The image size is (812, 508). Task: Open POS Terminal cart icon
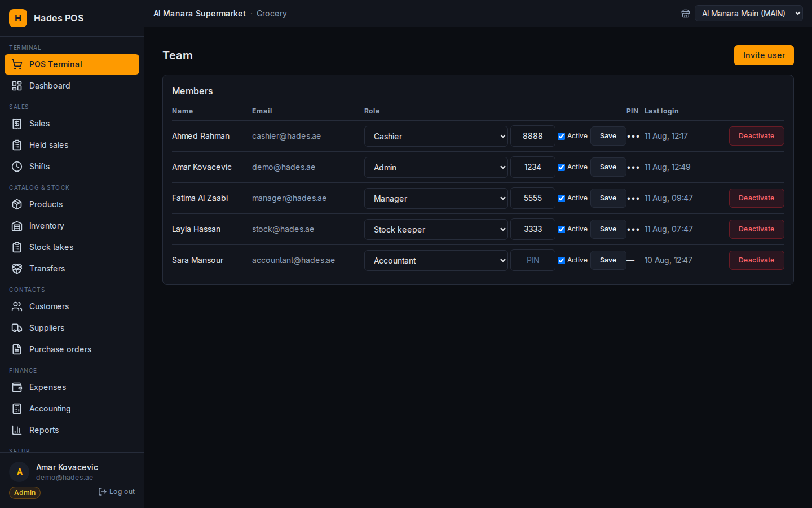[x=17, y=64]
